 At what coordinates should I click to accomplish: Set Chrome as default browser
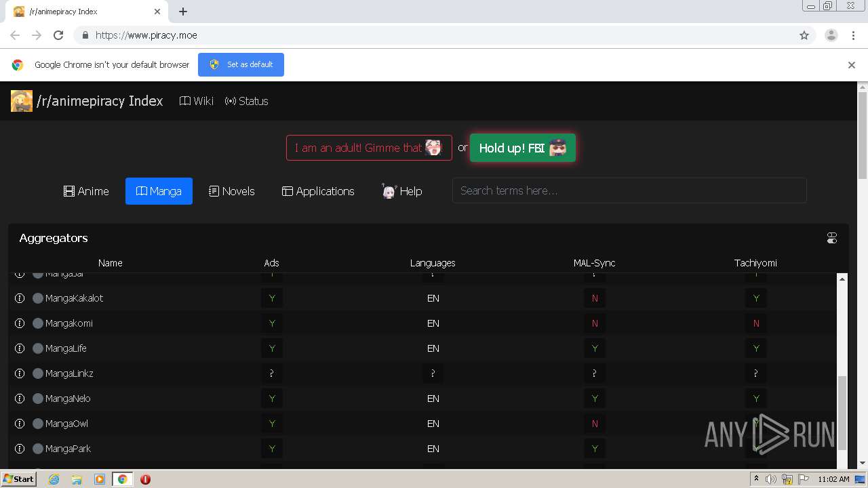241,64
